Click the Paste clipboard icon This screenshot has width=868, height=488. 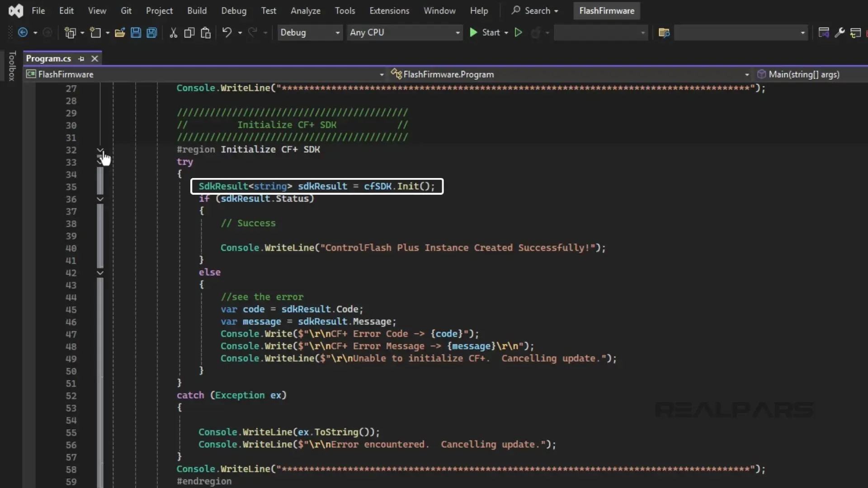coord(206,33)
